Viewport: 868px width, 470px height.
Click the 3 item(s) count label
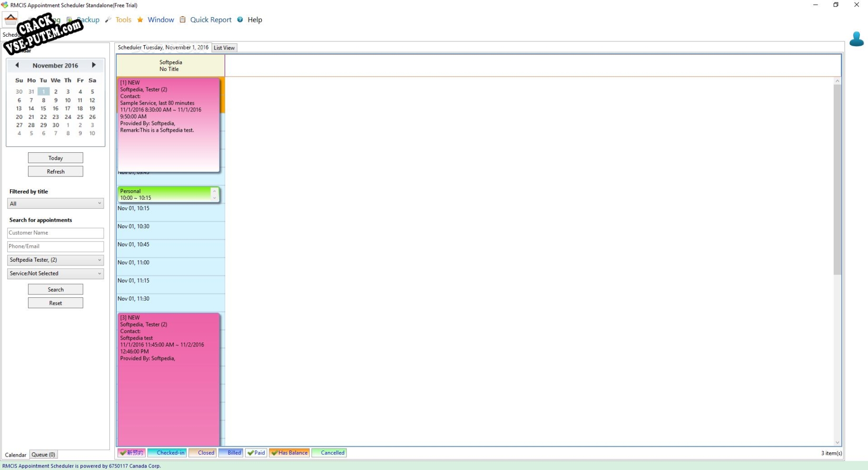pos(831,453)
